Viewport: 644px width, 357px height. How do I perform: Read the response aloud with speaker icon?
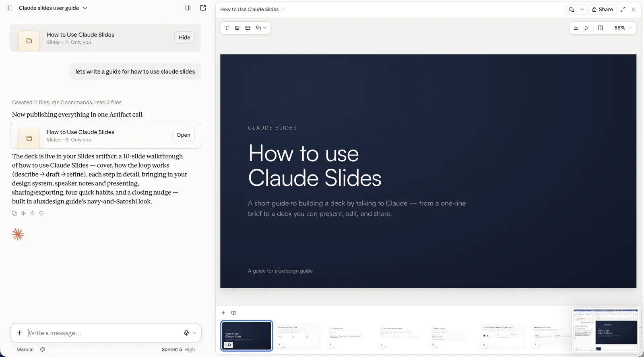23,213
